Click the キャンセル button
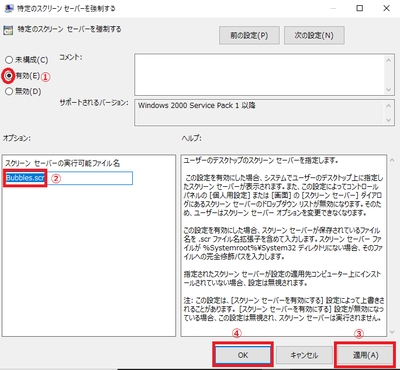The image size is (400, 370). point(304,355)
